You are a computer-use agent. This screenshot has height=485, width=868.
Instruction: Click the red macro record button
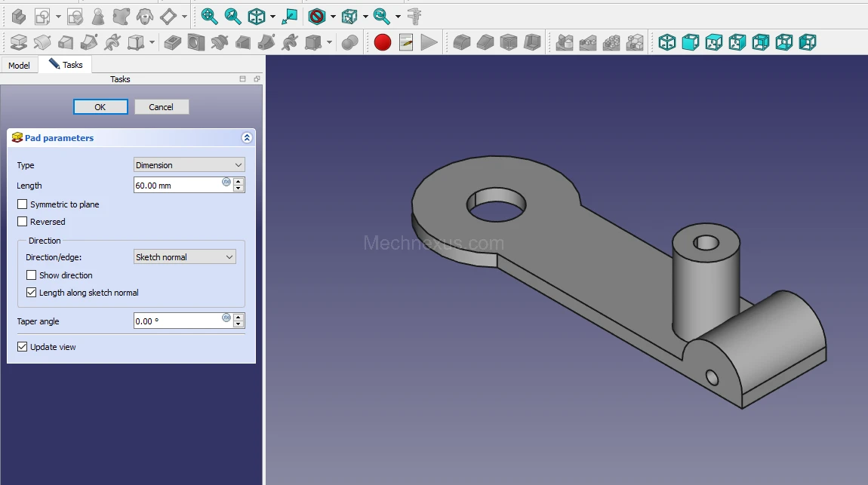click(x=383, y=42)
